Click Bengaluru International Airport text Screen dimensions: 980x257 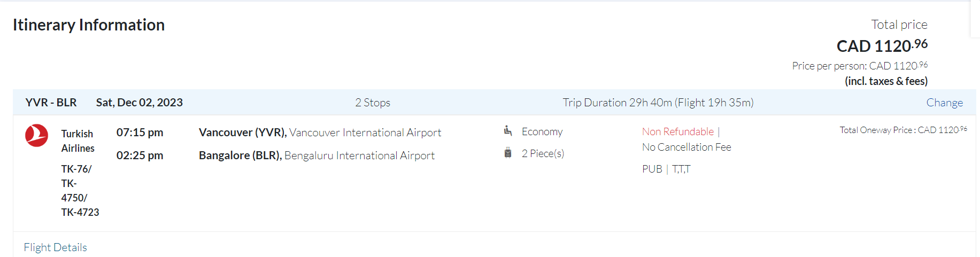pos(359,155)
